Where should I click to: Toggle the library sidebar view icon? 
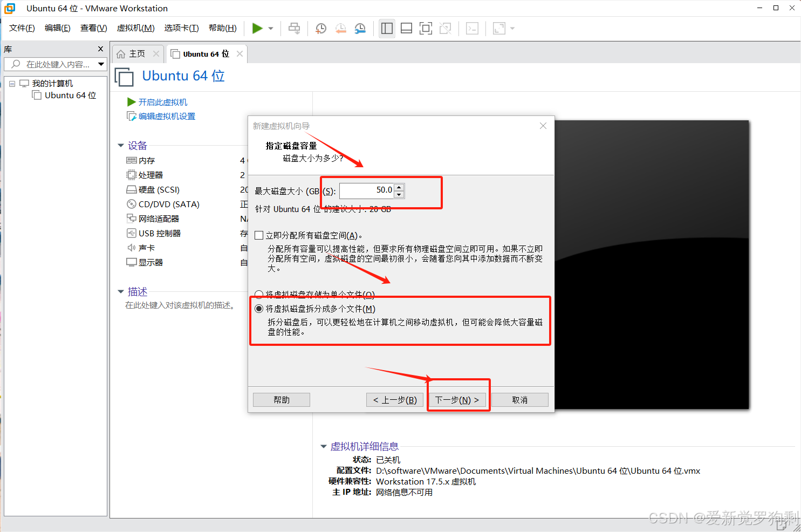point(387,28)
